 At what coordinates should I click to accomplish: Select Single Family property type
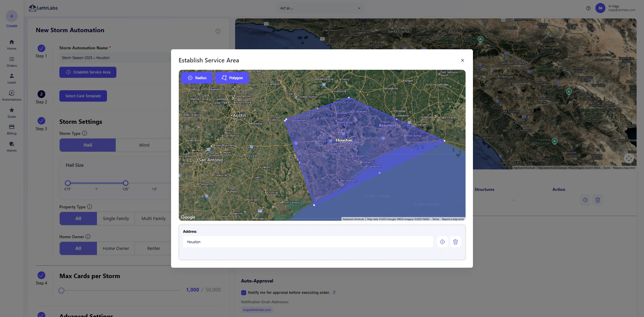(116, 218)
